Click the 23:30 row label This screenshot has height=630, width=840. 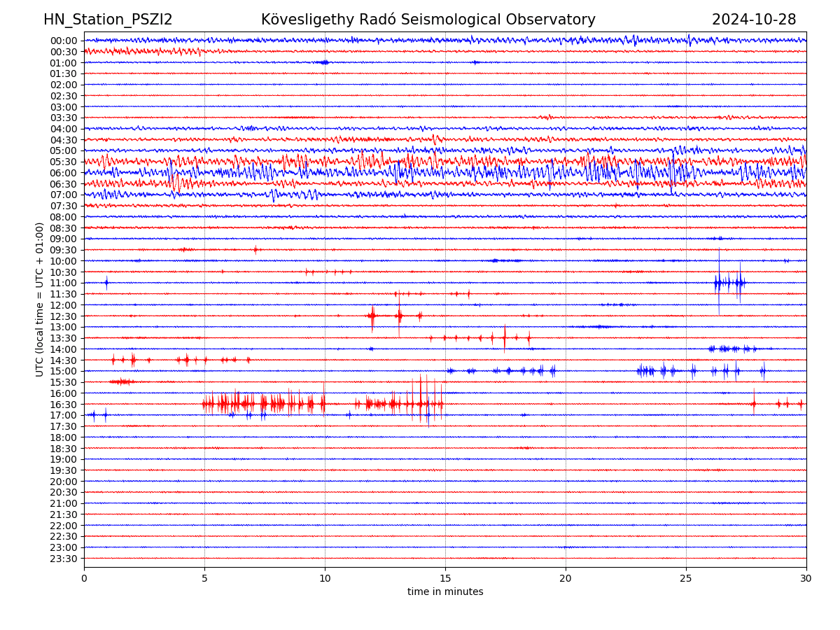[63, 559]
